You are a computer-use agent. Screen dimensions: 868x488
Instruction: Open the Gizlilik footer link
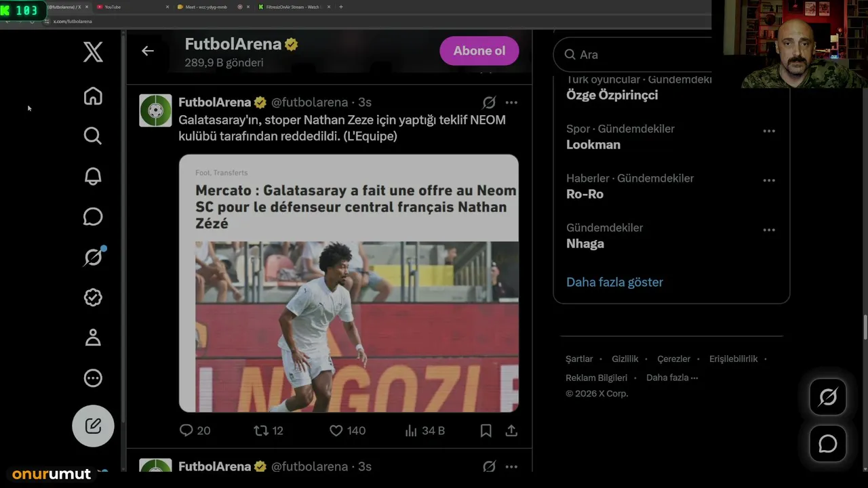pyautogui.click(x=625, y=359)
